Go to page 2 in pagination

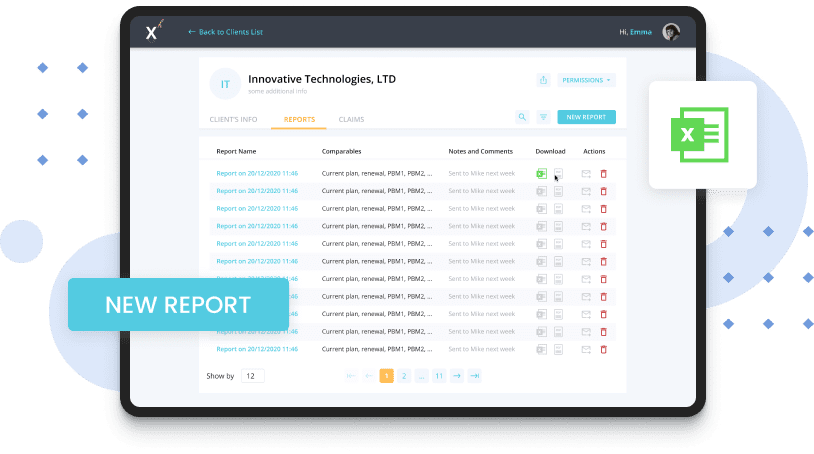404,376
